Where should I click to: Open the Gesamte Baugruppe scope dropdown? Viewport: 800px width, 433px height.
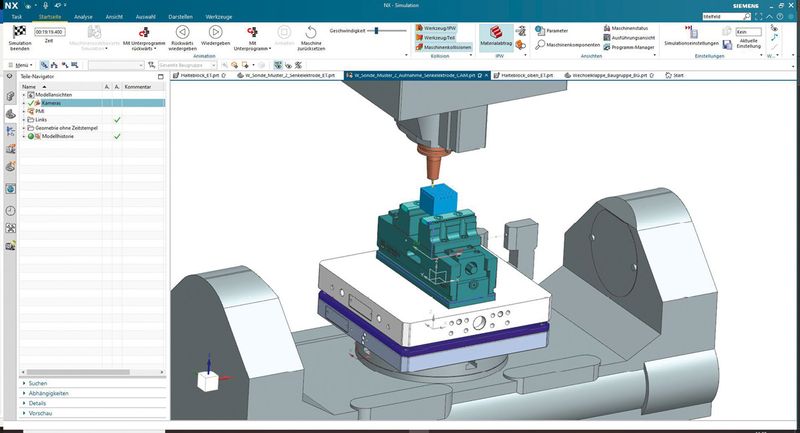187,65
